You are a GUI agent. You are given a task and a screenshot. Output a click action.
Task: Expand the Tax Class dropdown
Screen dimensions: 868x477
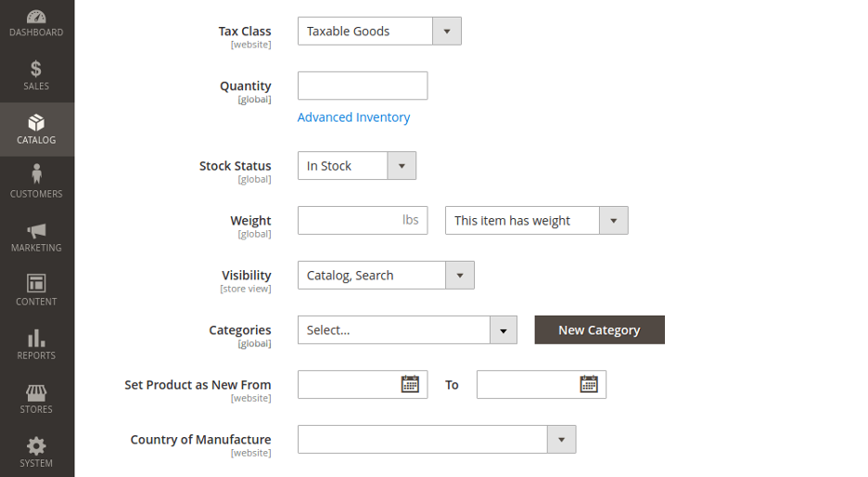[x=379, y=31]
